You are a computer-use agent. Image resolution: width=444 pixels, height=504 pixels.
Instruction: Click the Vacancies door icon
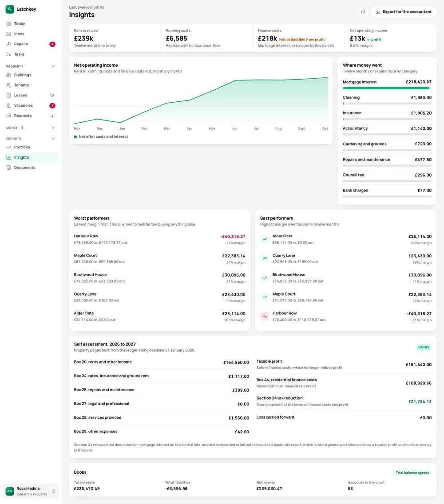pyautogui.click(x=9, y=105)
